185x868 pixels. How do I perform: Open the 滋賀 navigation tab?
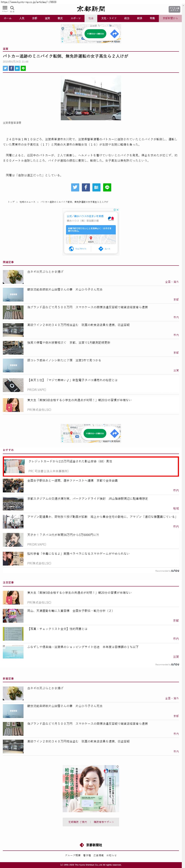point(47,18)
